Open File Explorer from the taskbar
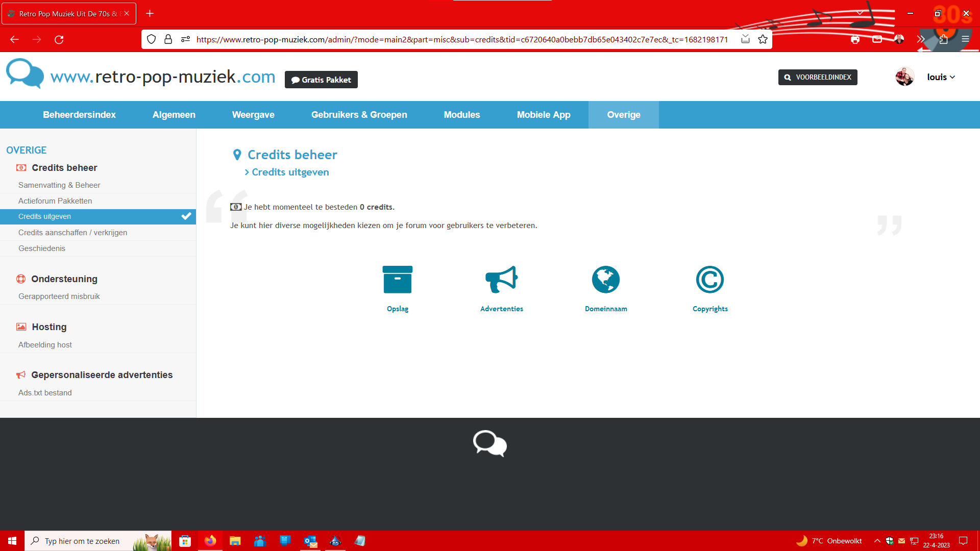Image resolution: width=980 pixels, height=551 pixels. 235,541
